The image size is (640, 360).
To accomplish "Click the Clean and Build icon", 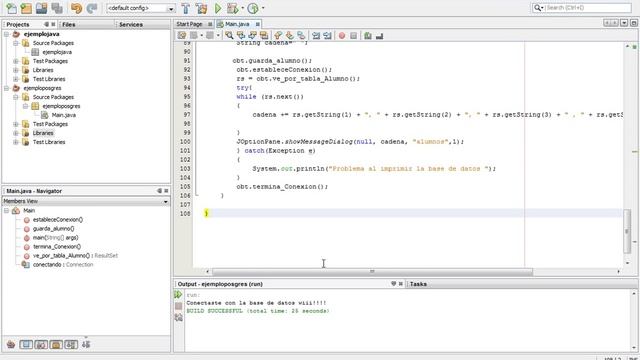I will (201, 8).
